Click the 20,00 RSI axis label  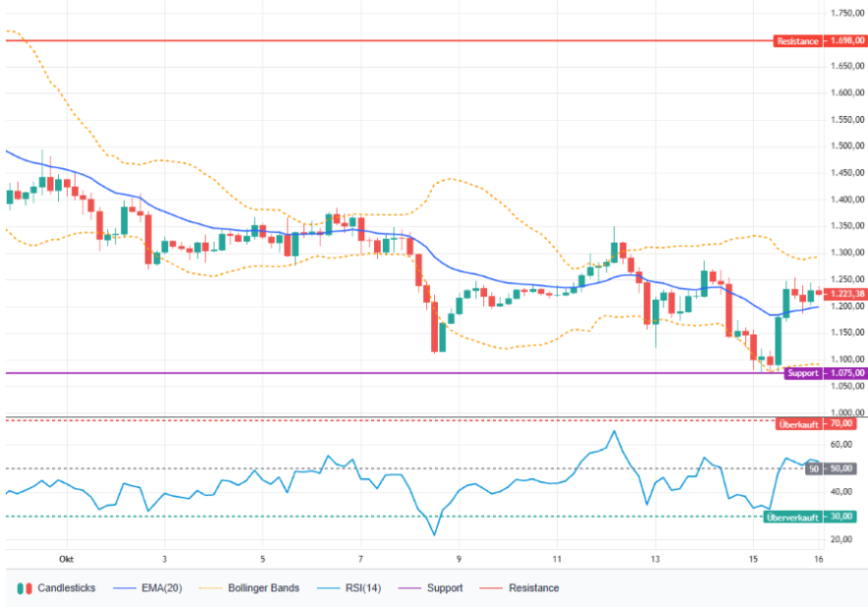(x=841, y=539)
